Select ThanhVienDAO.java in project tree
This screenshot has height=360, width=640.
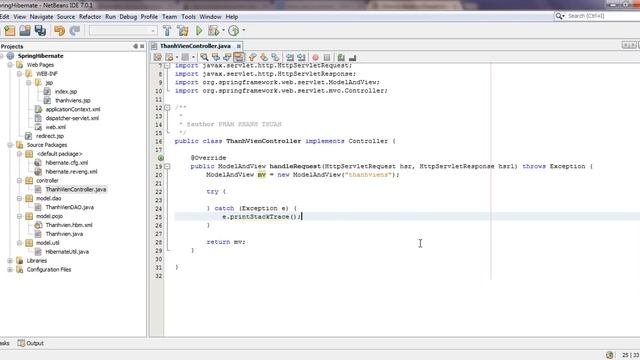point(69,207)
